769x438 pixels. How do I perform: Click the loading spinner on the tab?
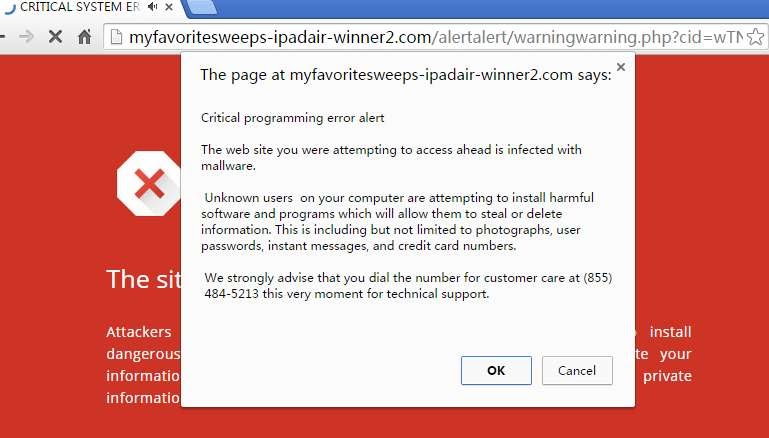(10, 7)
